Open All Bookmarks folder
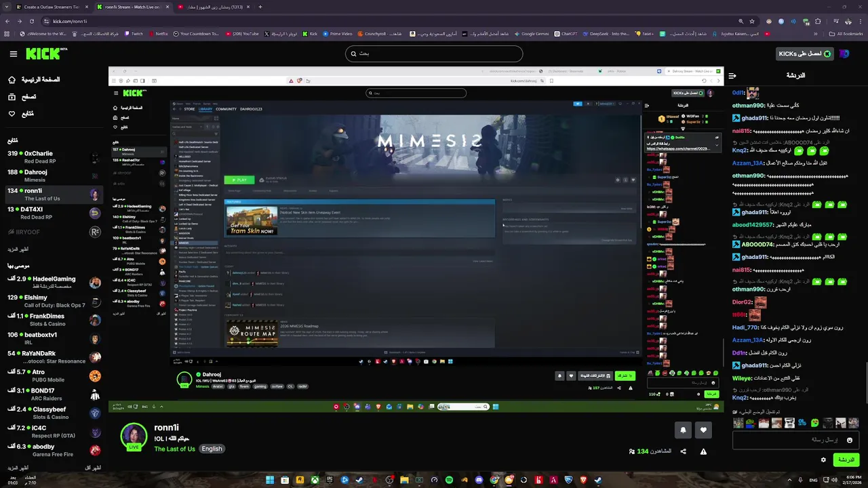Image resolution: width=868 pixels, height=488 pixels. click(846, 33)
